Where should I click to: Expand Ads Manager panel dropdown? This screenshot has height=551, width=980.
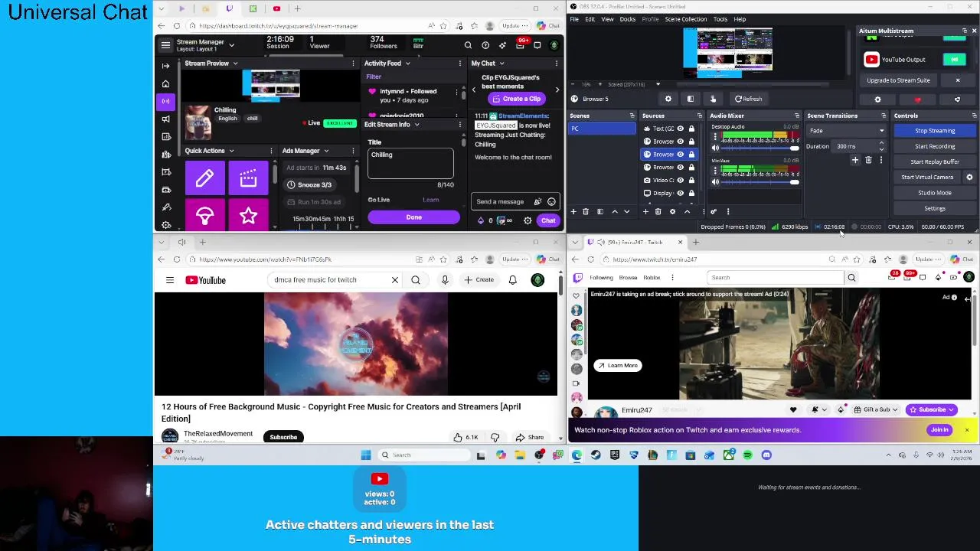(x=326, y=152)
